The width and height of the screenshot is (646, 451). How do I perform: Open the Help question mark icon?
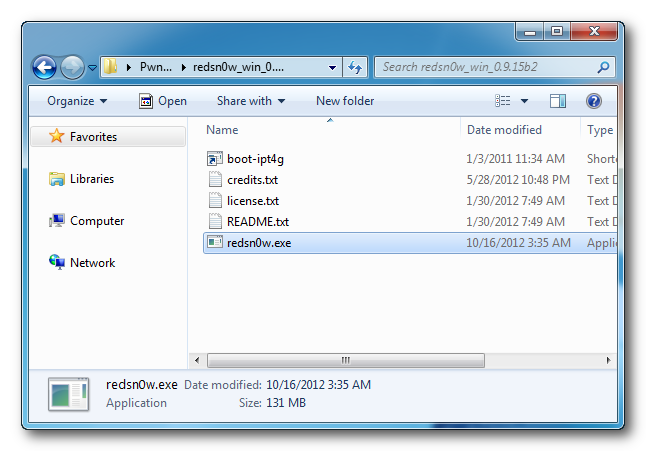click(x=593, y=101)
